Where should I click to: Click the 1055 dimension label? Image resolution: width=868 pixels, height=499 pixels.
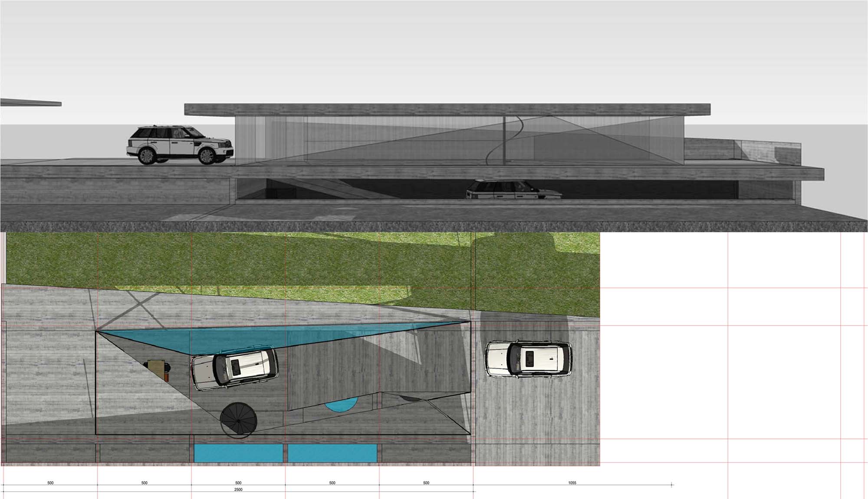[572, 483]
